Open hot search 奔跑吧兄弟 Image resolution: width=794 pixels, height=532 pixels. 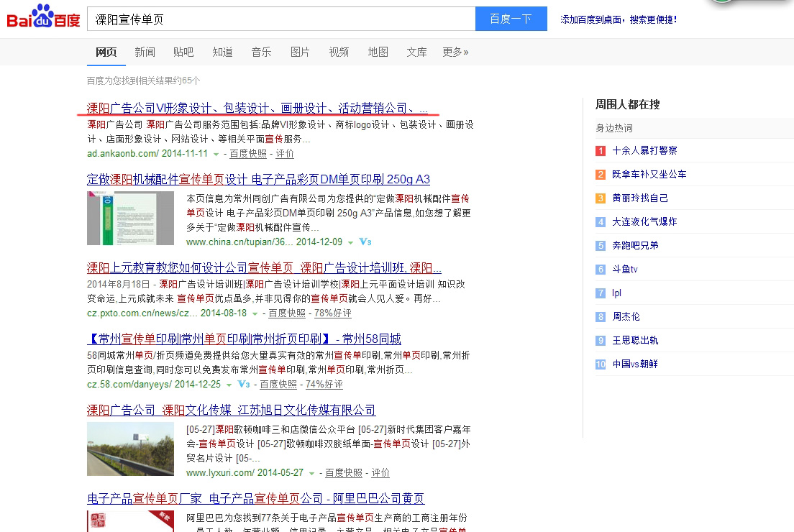click(x=635, y=245)
